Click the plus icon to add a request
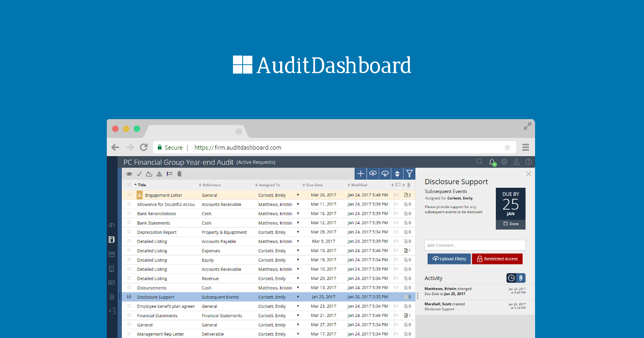Viewport: 644px width, 338px height. coord(361,174)
